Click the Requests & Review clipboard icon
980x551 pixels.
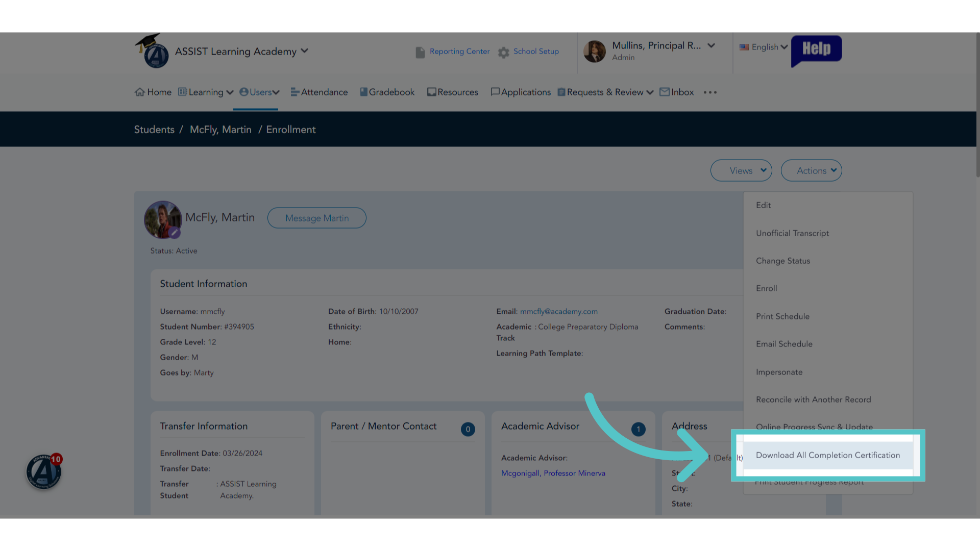pos(561,92)
